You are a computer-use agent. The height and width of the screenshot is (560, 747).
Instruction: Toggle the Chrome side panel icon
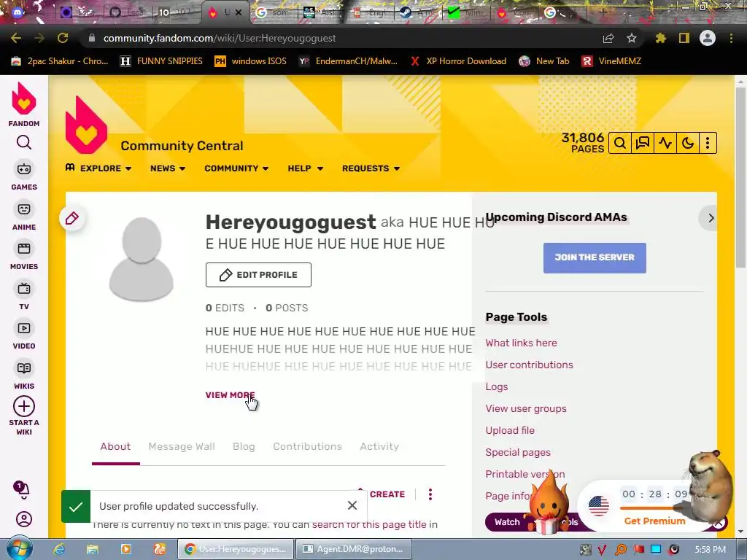click(684, 38)
